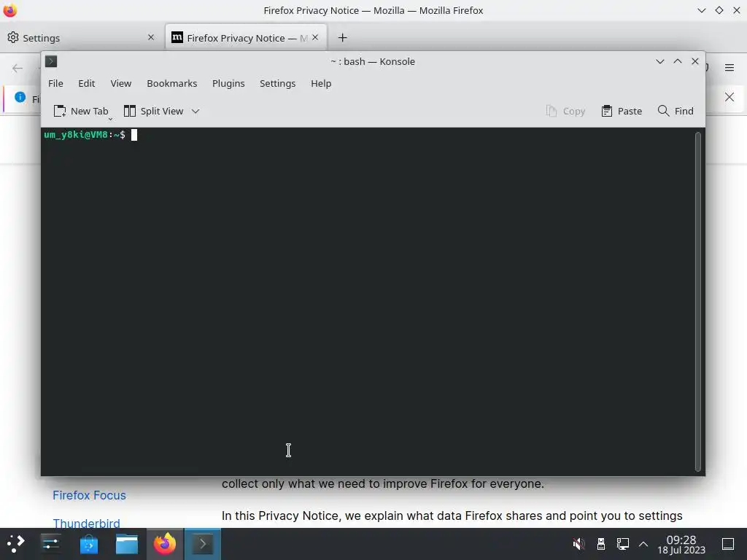Image resolution: width=747 pixels, height=560 pixels.
Task: Open Discover software center from taskbar
Action: [88, 544]
